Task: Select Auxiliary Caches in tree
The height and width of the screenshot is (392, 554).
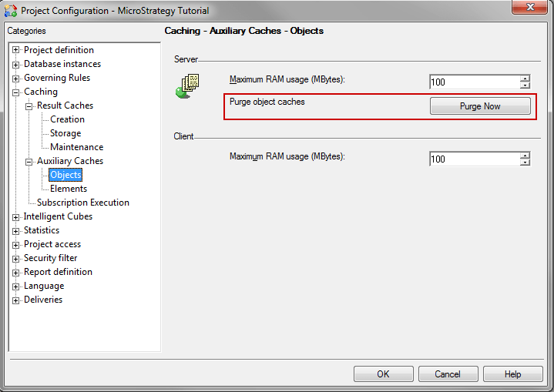Action: click(x=70, y=161)
